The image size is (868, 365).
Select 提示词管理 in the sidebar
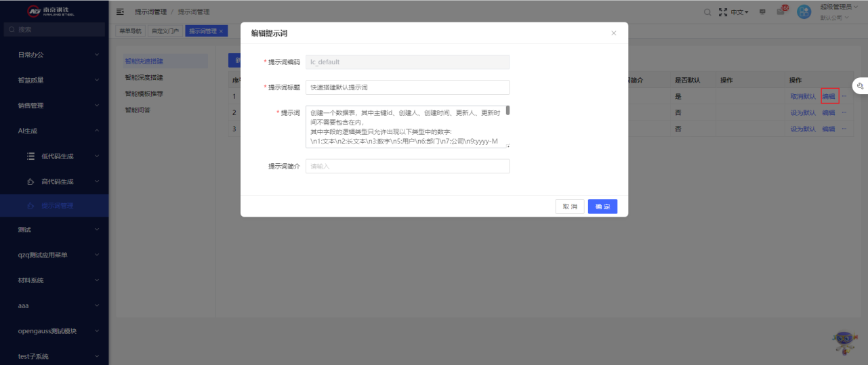click(x=54, y=206)
